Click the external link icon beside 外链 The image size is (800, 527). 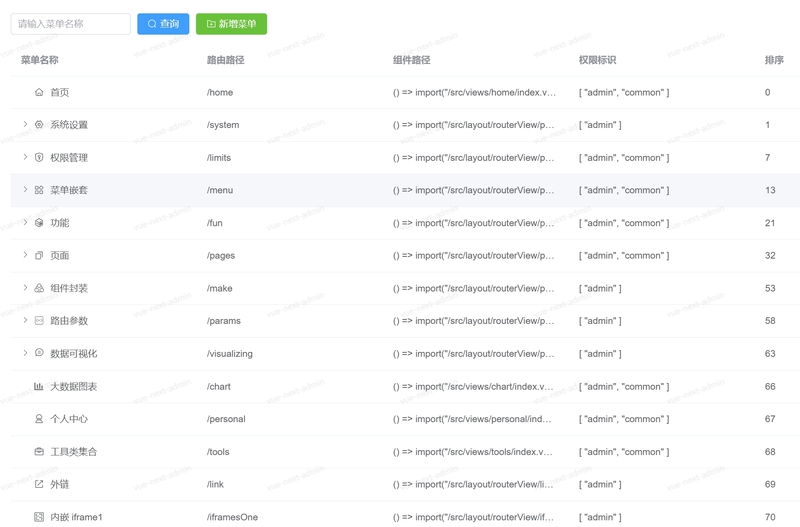pyautogui.click(x=39, y=484)
